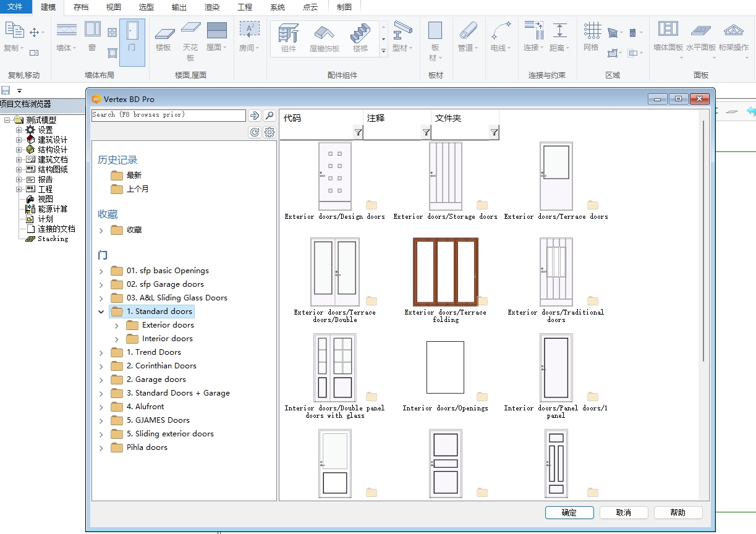Select Exterior doors/Storage doors thumbnail

click(x=446, y=176)
